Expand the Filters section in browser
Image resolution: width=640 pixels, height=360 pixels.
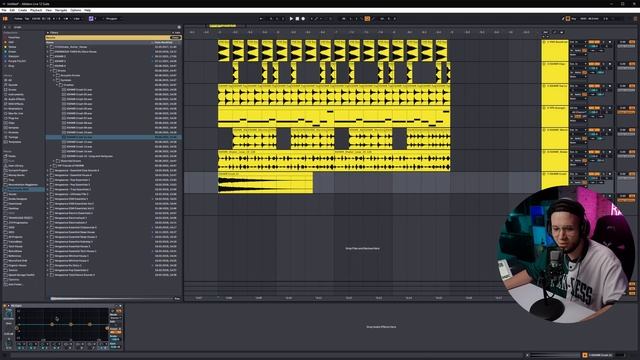pos(48,33)
